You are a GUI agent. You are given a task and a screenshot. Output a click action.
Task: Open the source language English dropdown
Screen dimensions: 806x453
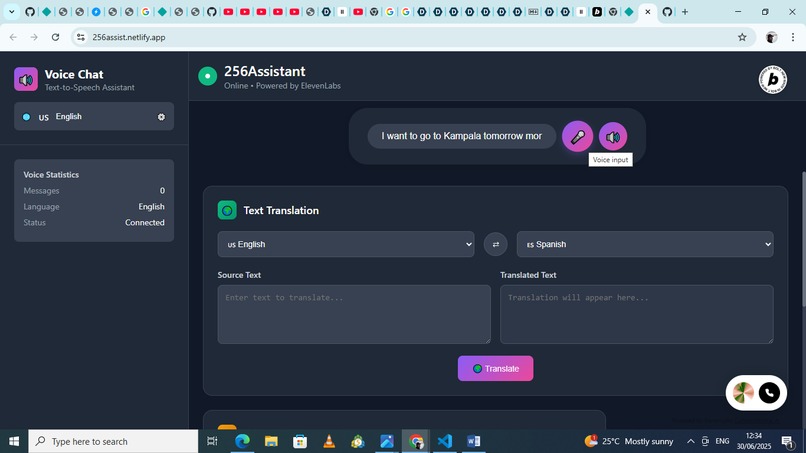tap(346, 244)
